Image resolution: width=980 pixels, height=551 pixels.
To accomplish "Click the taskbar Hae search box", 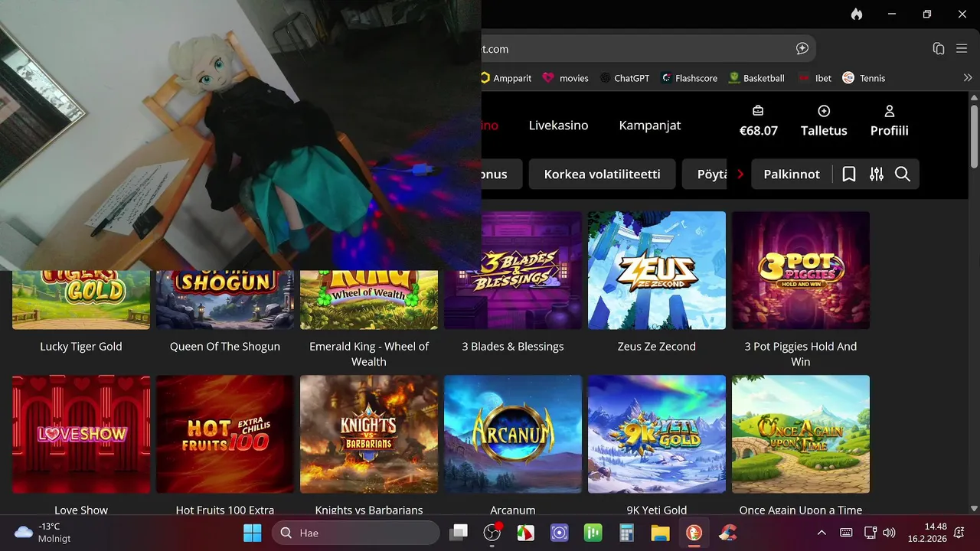I will [356, 533].
